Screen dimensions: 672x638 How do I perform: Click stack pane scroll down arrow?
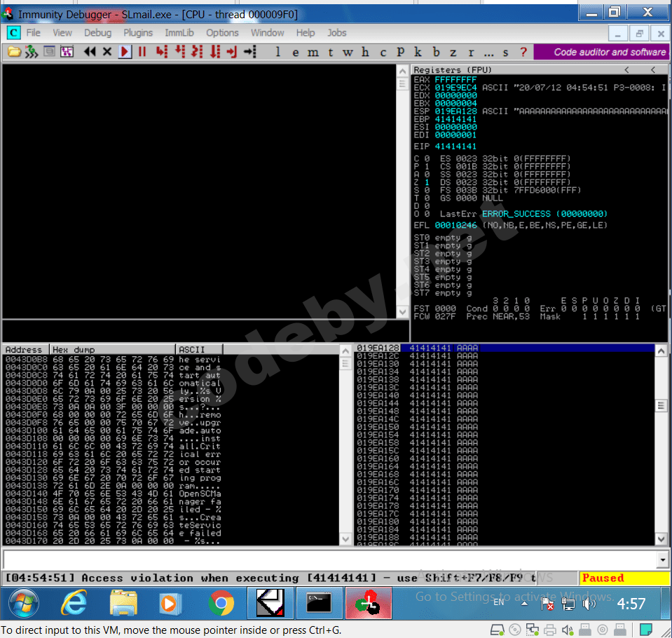pos(661,538)
